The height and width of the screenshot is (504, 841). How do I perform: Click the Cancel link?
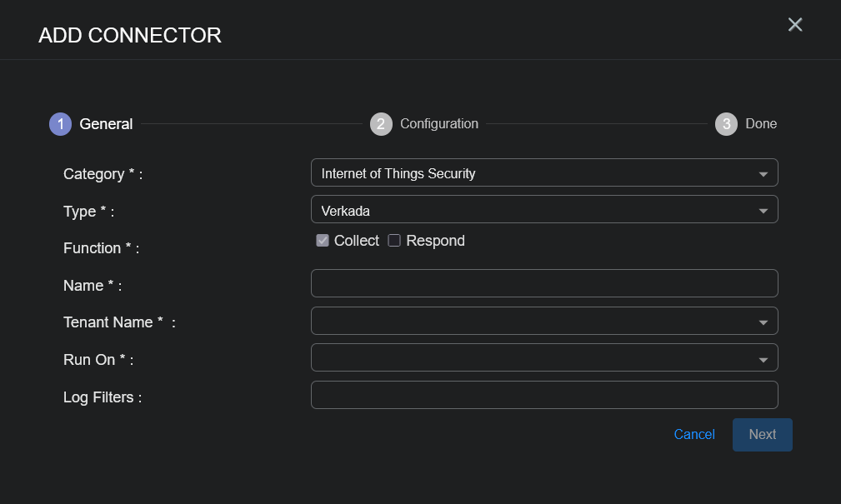694,435
